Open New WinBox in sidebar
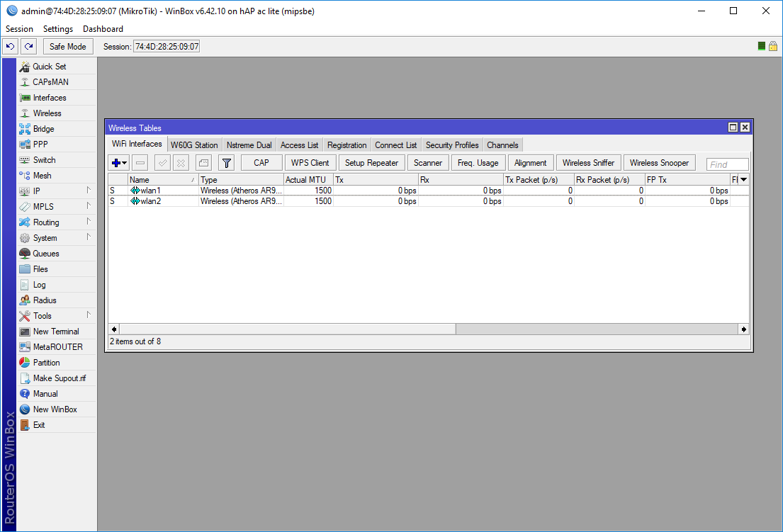 click(57, 409)
